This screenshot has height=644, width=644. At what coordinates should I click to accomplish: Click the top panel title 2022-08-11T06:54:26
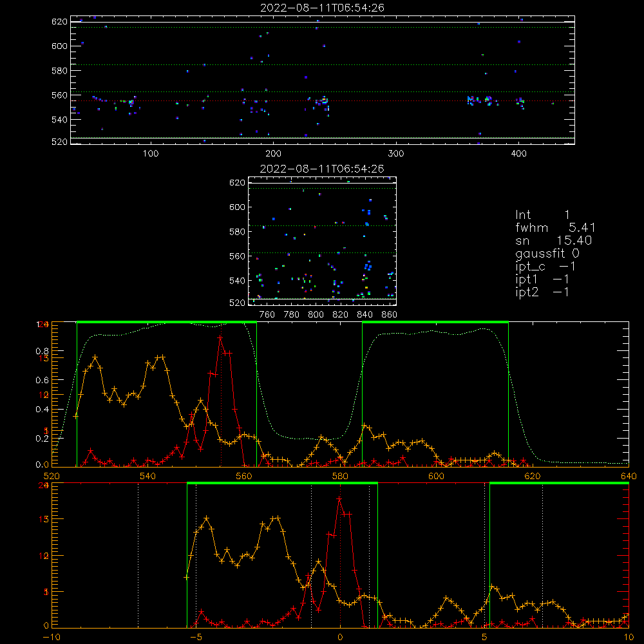point(322,8)
